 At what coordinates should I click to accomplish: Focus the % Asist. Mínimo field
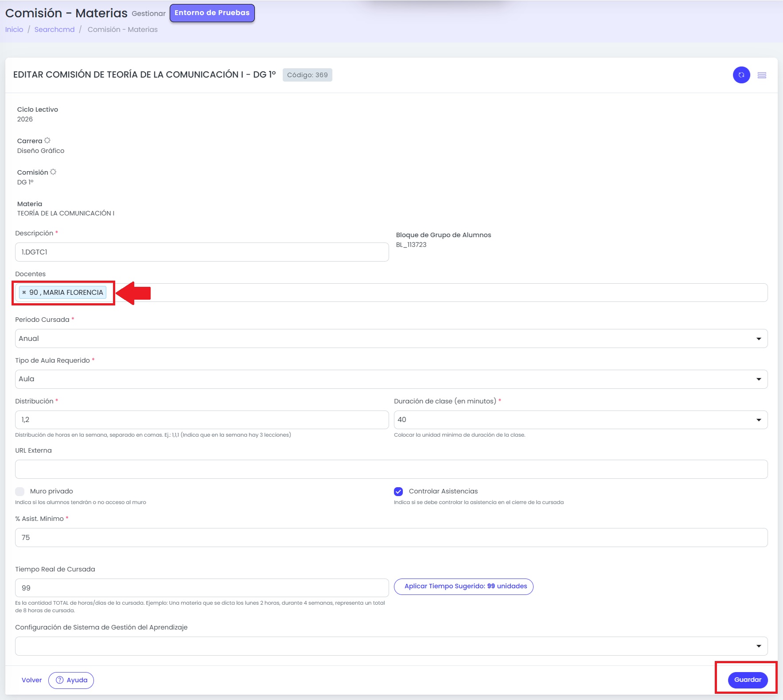click(391, 537)
